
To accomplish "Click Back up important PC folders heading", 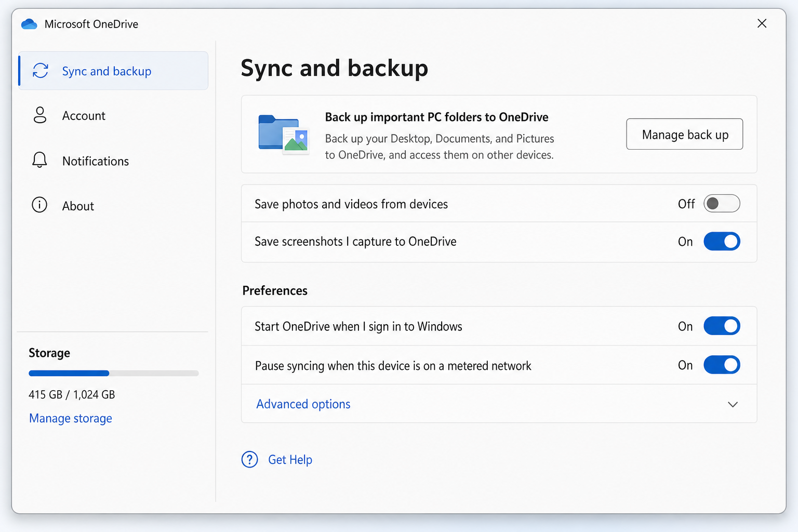I will pyautogui.click(x=436, y=117).
